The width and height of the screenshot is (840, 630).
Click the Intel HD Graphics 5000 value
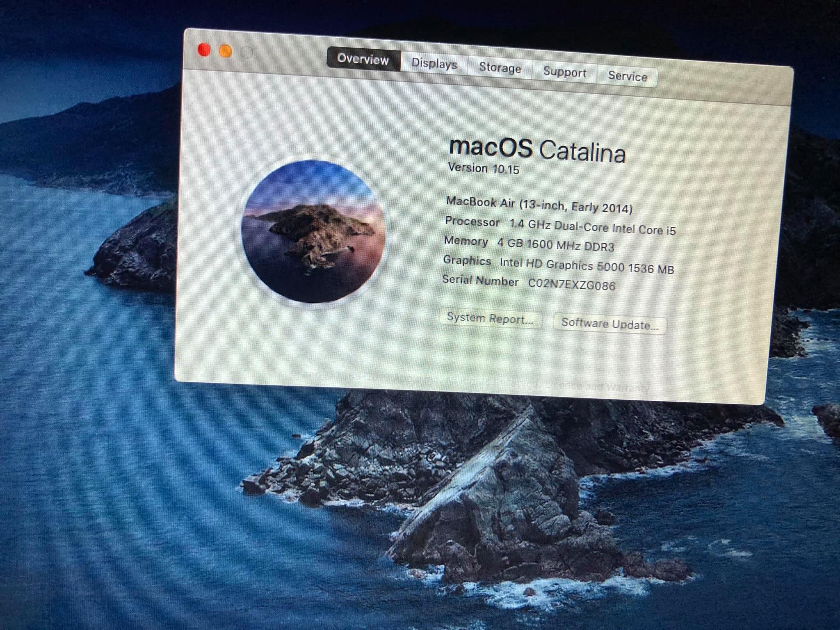coord(587,265)
